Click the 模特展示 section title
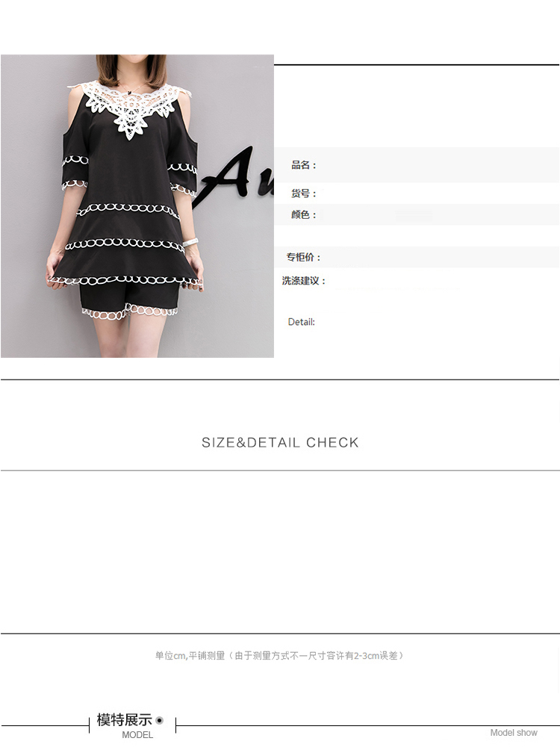 125,719
